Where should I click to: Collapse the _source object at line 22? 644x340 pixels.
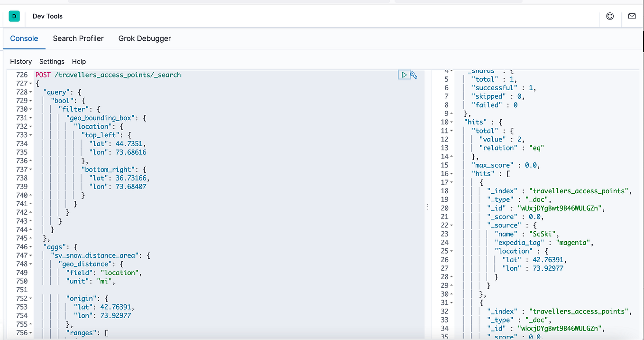click(451, 225)
